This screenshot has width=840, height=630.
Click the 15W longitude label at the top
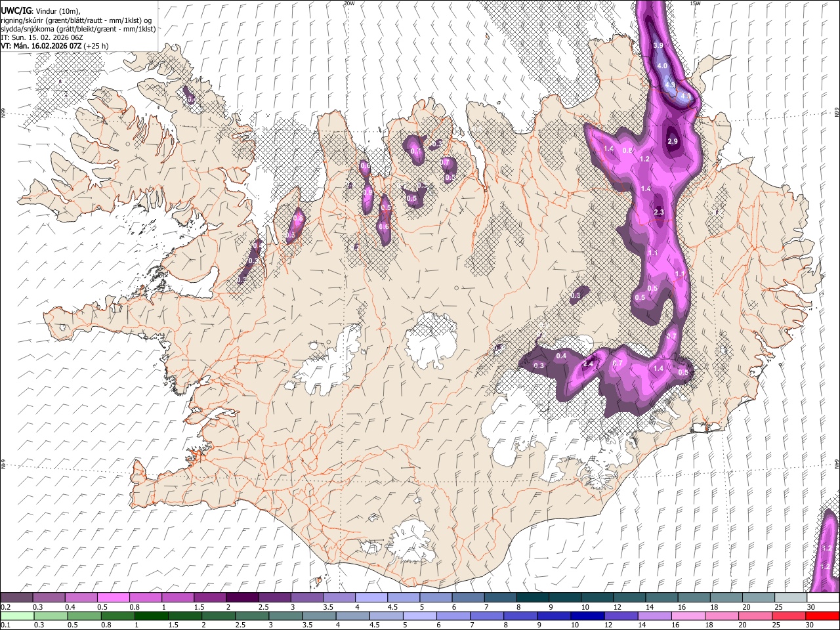[x=695, y=3]
